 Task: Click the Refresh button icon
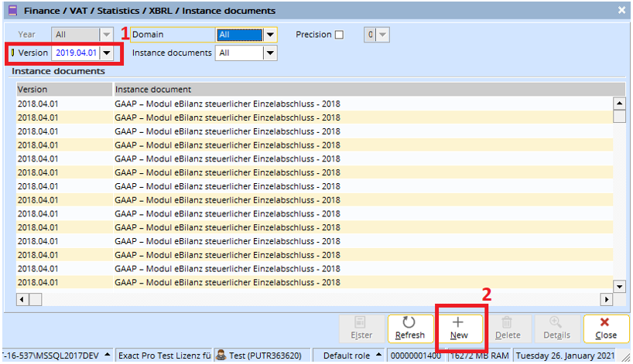pyautogui.click(x=409, y=323)
